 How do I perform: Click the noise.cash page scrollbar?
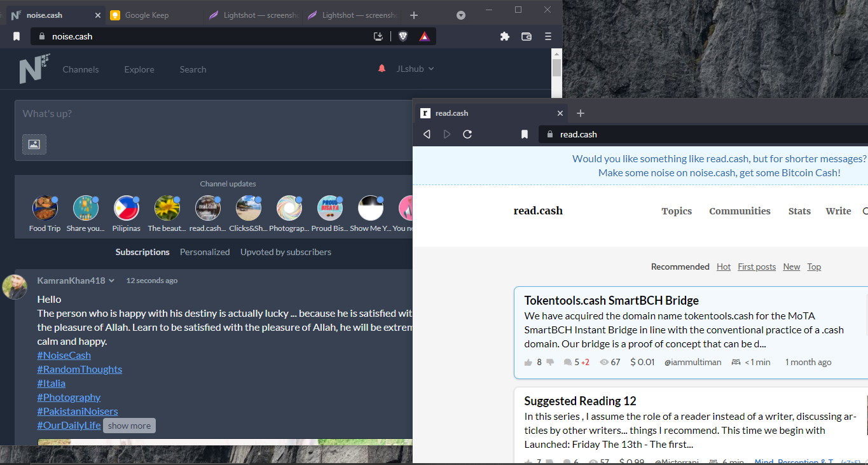coord(556,68)
